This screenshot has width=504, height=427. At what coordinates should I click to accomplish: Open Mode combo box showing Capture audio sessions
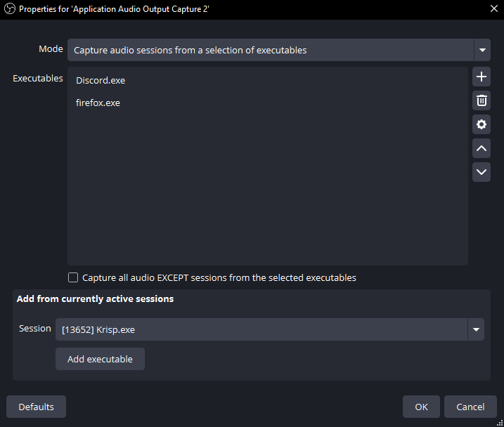coord(278,50)
